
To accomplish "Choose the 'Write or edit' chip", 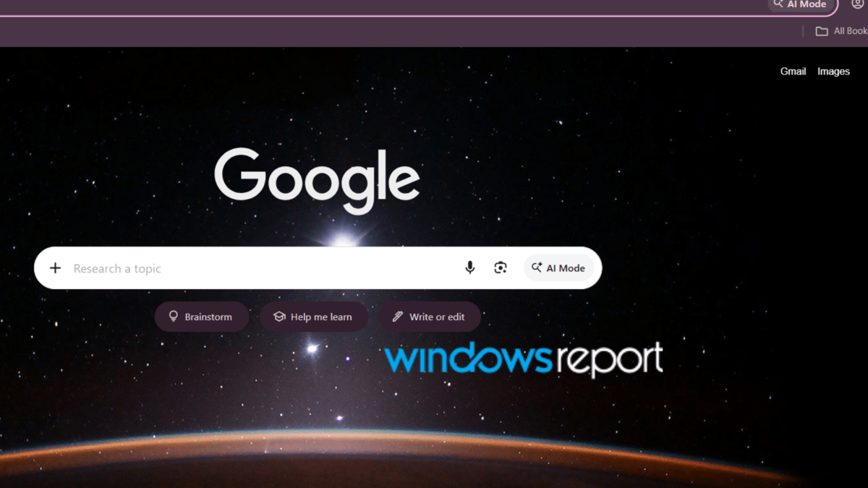I will [430, 317].
